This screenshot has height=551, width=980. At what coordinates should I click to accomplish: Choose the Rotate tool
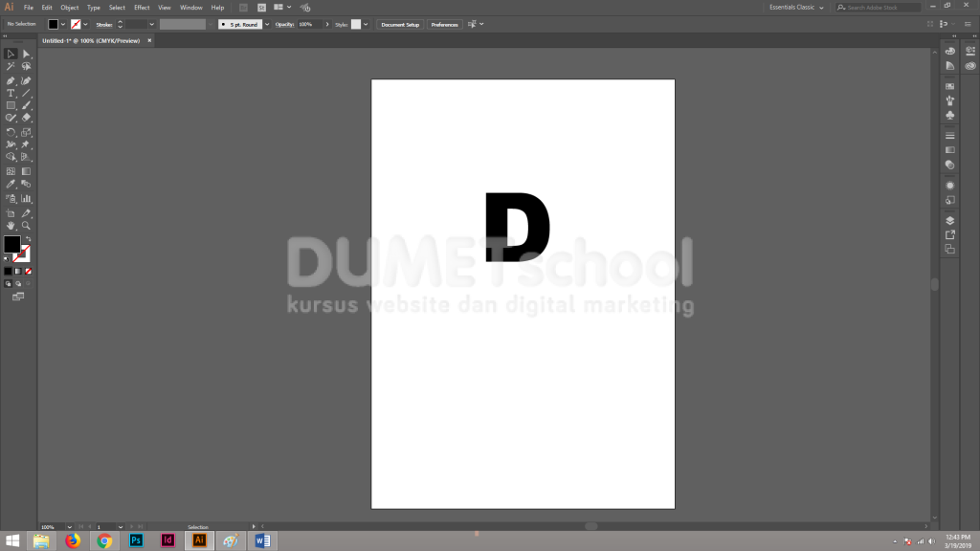coord(11,132)
